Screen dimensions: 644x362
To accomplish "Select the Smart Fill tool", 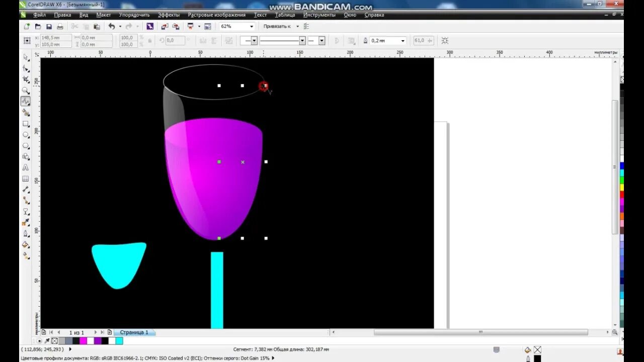I will click(26, 113).
